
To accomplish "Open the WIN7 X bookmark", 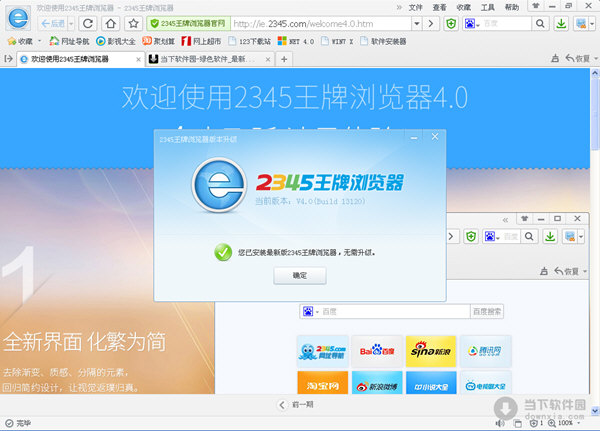I will point(337,41).
